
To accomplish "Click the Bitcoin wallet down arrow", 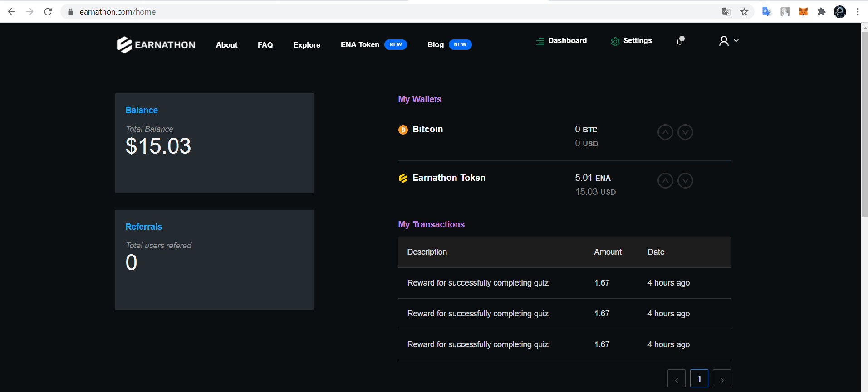I will tap(685, 132).
